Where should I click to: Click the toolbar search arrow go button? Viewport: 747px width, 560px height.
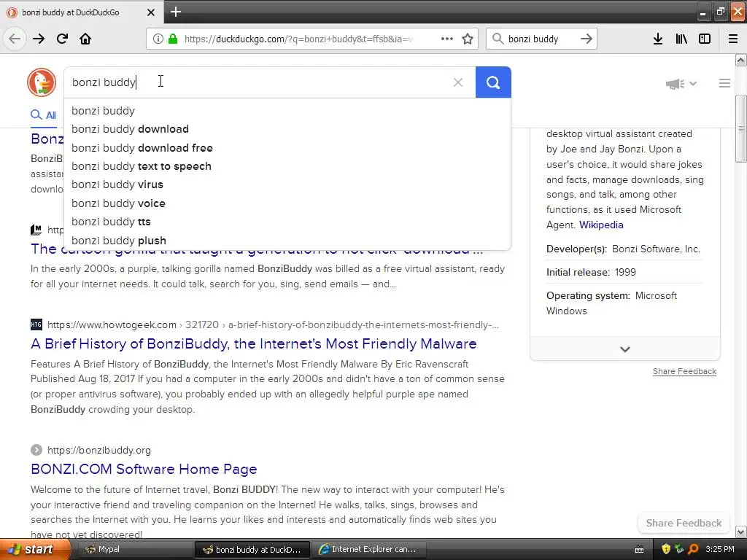[587, 39]
